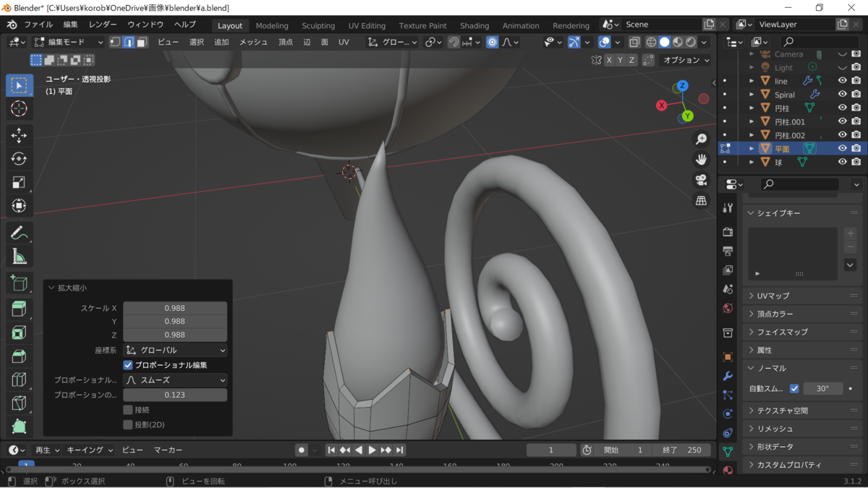Image resolution: width=868 pixels, height=488 pixels.
Task: Pick the Rotate tool
Action: (x=20, y=159)
